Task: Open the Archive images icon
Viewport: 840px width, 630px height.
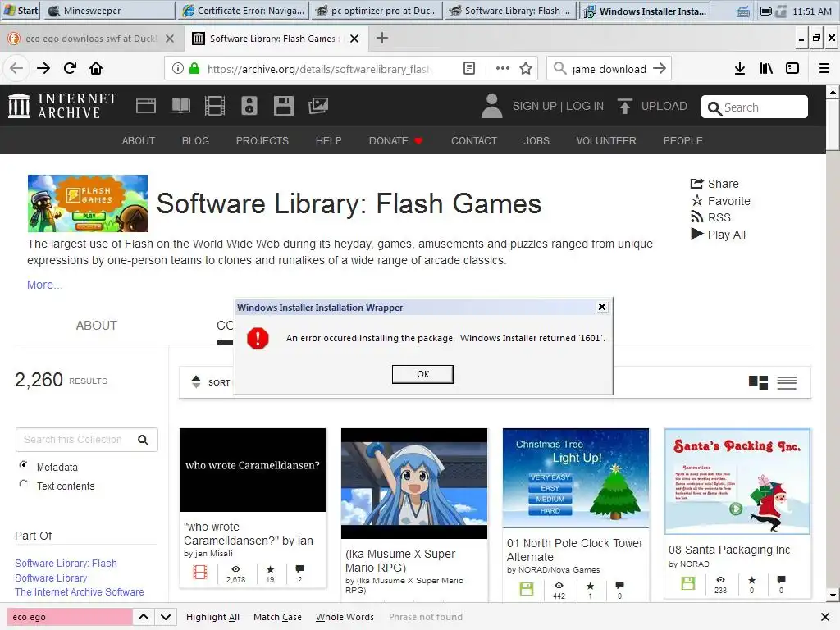Action: (318, 106)
